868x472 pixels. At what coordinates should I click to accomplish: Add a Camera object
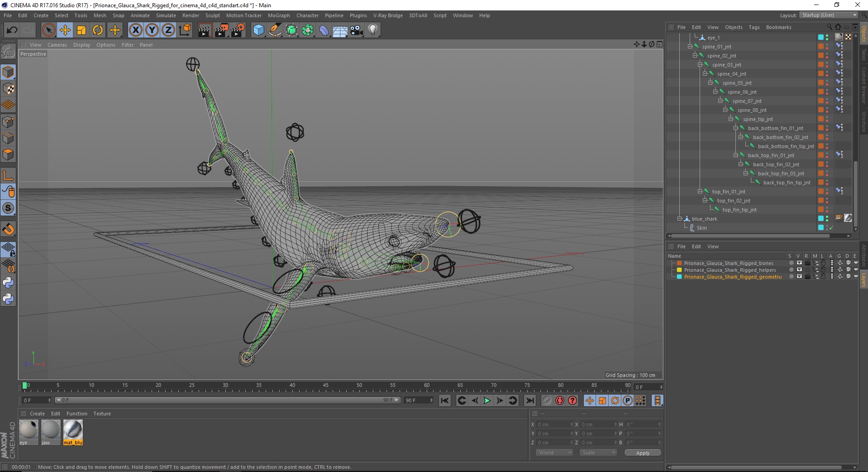pyautogui.click(x=357, y=30)
